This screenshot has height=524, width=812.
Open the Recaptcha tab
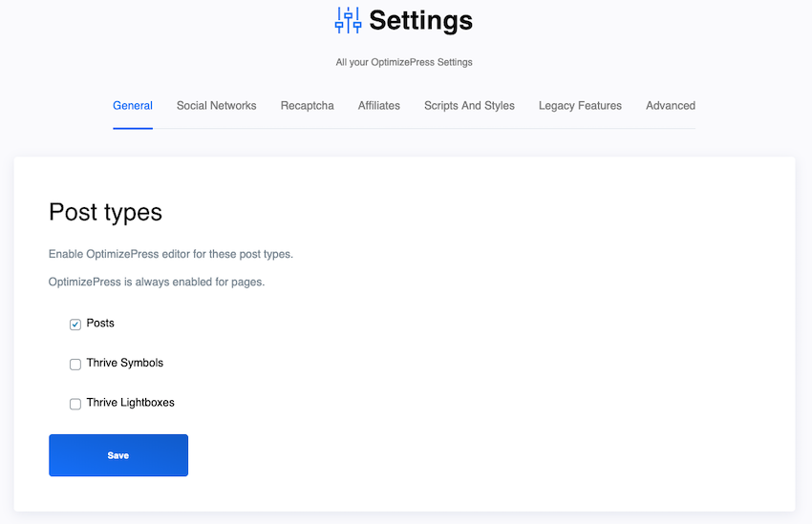tap(307, 106)
